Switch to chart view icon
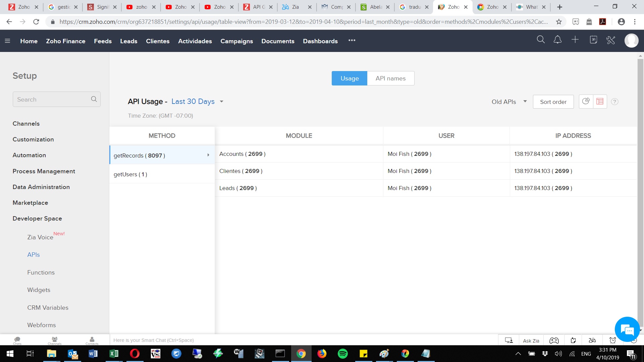 click(586, 101)
